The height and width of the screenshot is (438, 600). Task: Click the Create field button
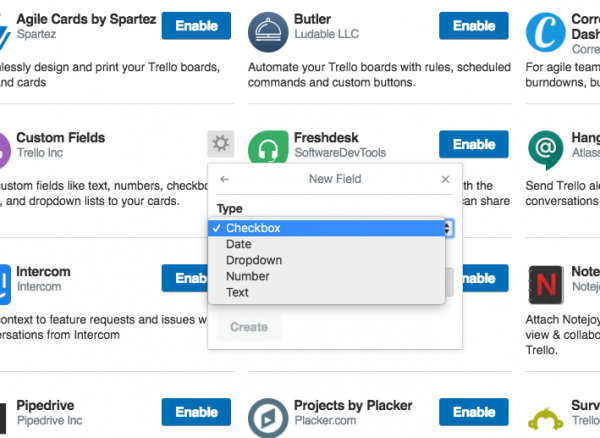click(x=249, y=327)
